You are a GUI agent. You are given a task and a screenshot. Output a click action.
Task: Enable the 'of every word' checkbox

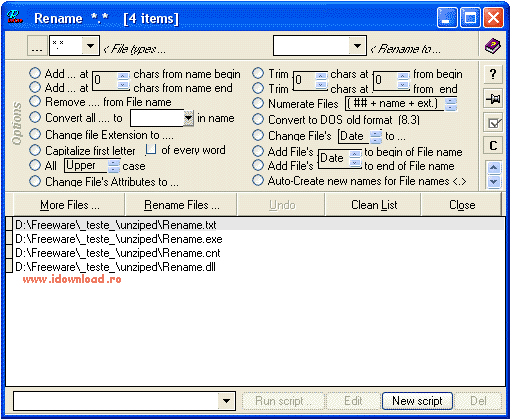pos(151,150)
